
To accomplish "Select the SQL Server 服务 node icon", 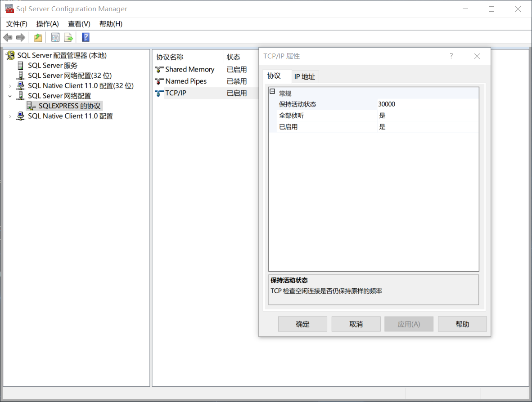I will 20,65.
